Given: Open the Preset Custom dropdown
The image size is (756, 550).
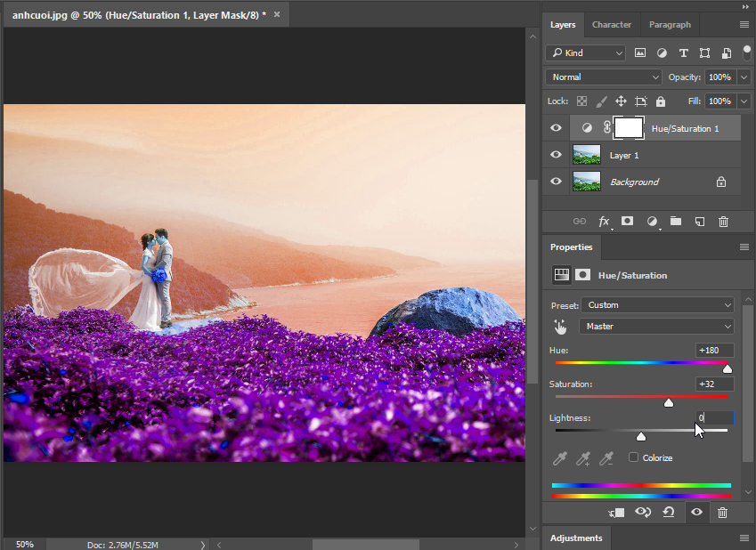Looking at the screenshot, I should tap(657, 305).
